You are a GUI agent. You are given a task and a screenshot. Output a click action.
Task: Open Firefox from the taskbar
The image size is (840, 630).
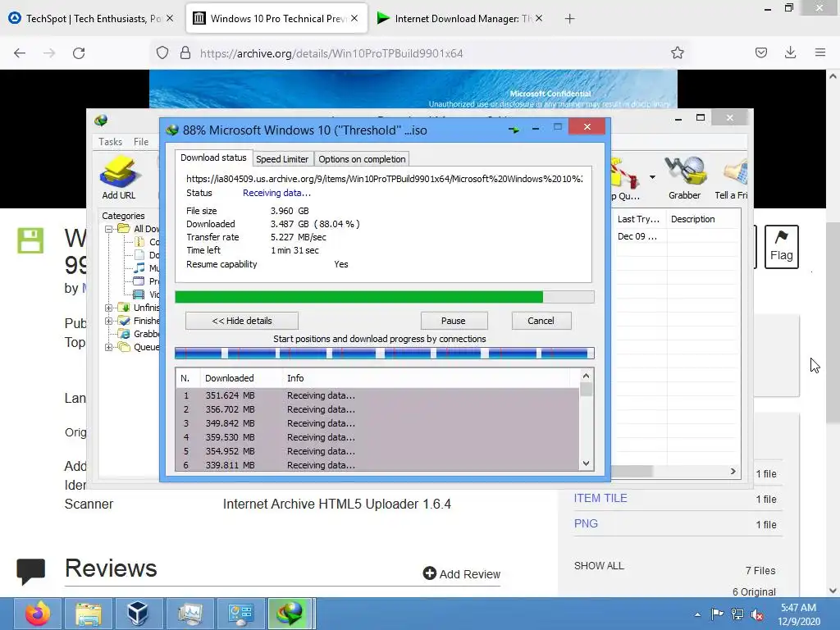(x=38, y=614)
